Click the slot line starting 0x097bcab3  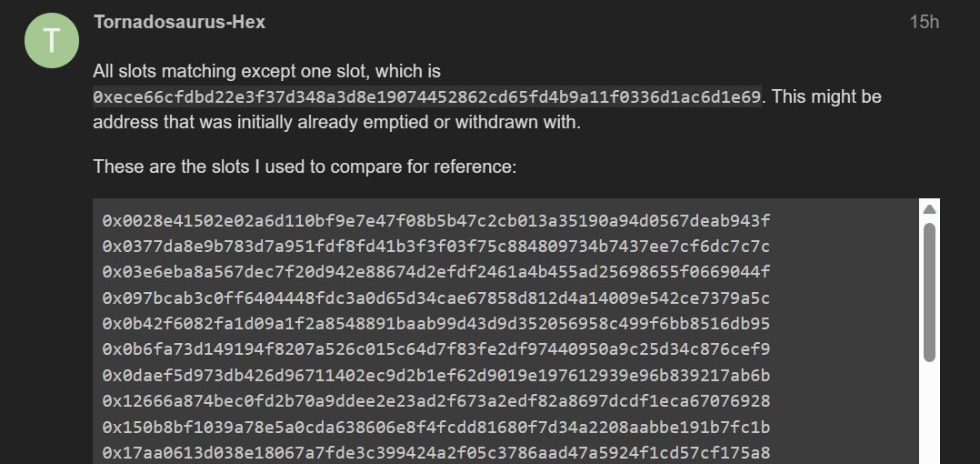[x=436, y=298]
